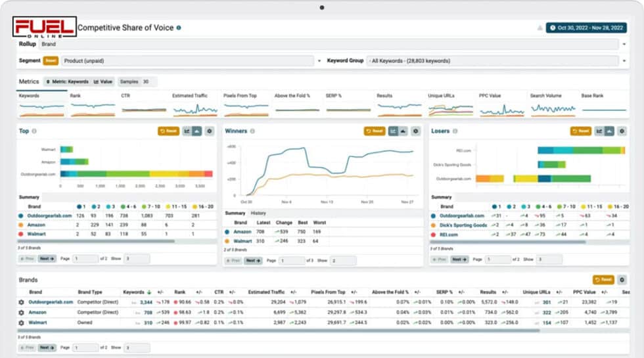Toggle the area chart view in Winners panel

click(x=403, y=131)
